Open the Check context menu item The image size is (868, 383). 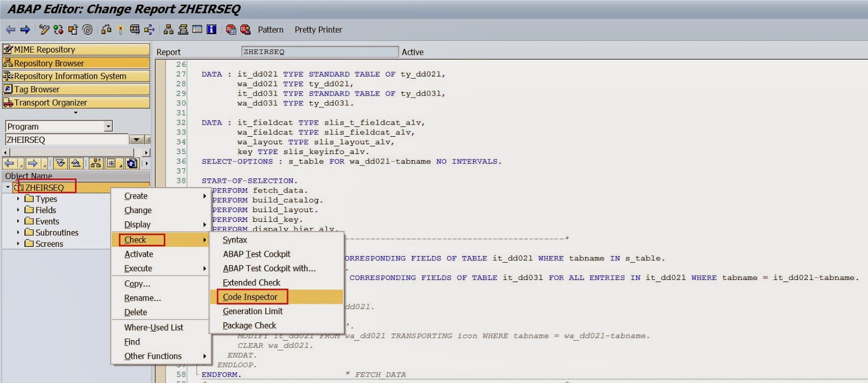(161, 240)
